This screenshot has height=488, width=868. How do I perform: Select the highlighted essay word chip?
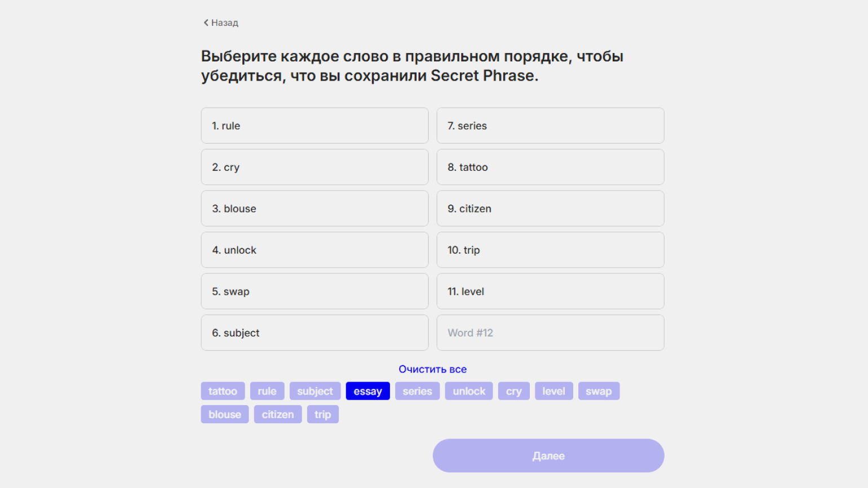367,391
